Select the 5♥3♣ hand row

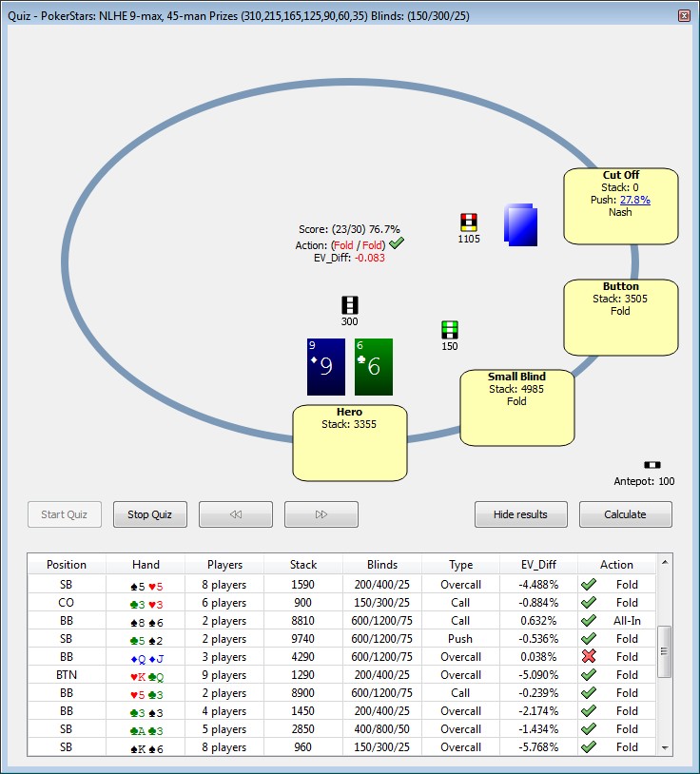[x=342, y=693]
